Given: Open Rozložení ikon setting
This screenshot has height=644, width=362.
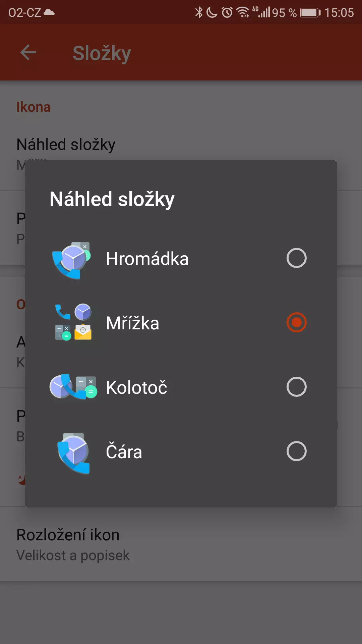Looking at the screenshot, I should point(181,544).
